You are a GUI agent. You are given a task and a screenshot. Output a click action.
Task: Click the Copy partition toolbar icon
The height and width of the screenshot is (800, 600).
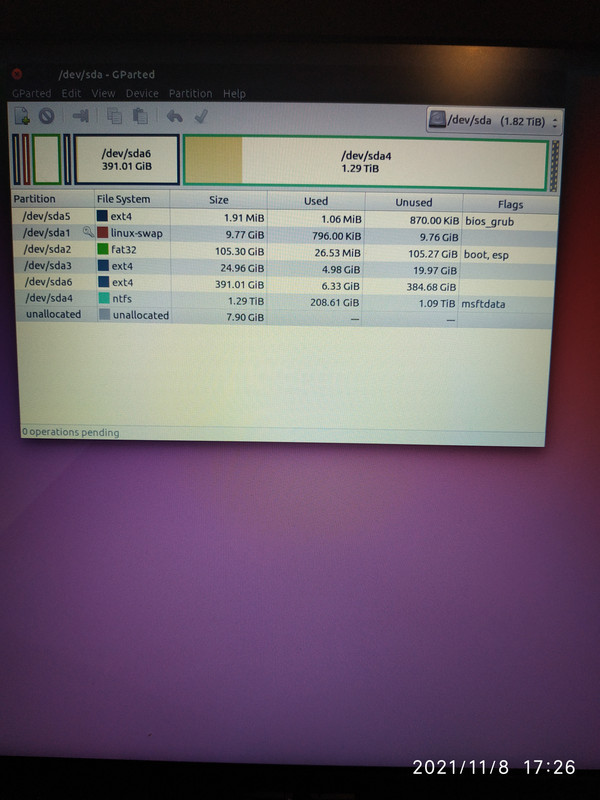click(x=114, y=116)
